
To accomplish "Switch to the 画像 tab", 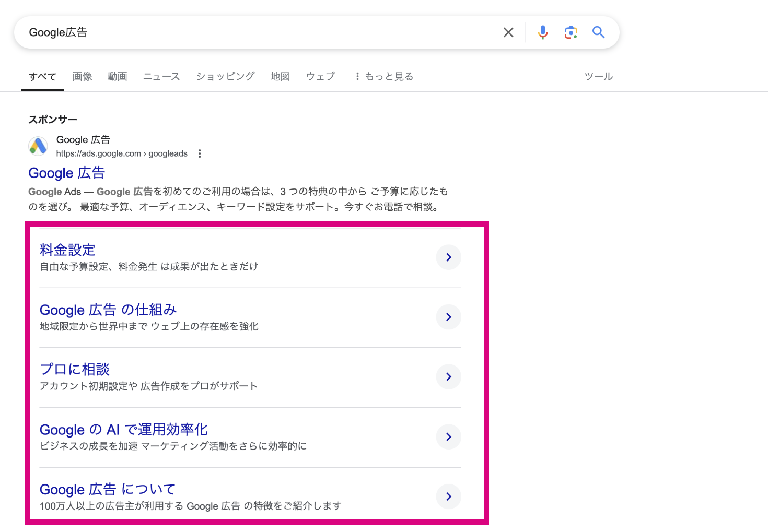I will pyautogui.click(x=82, y=77).
